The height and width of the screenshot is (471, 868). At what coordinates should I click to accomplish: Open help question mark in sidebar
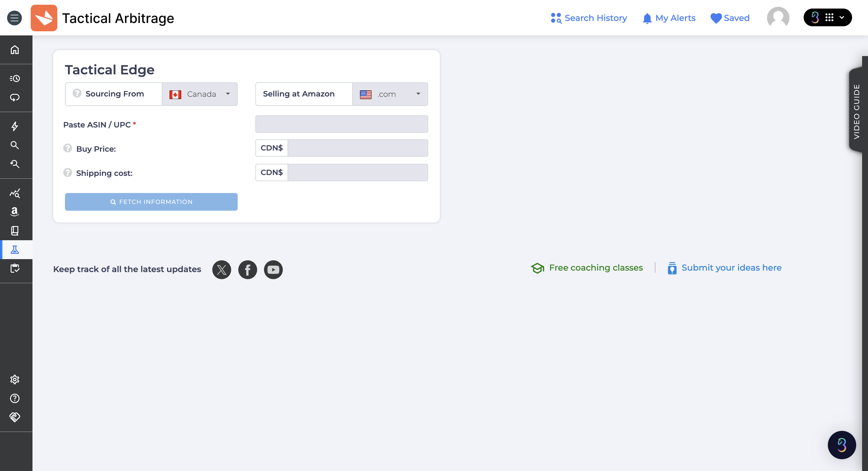[x=15, y=399]
